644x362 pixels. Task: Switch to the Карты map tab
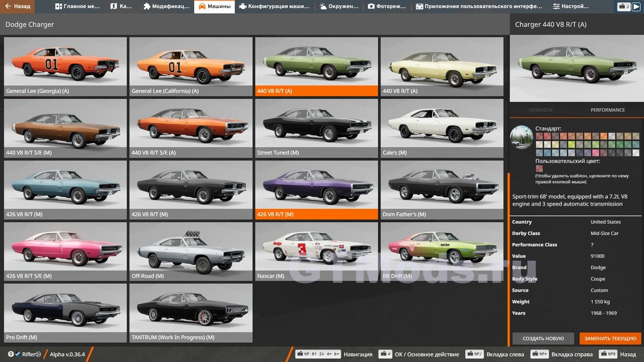coord(121,7)
